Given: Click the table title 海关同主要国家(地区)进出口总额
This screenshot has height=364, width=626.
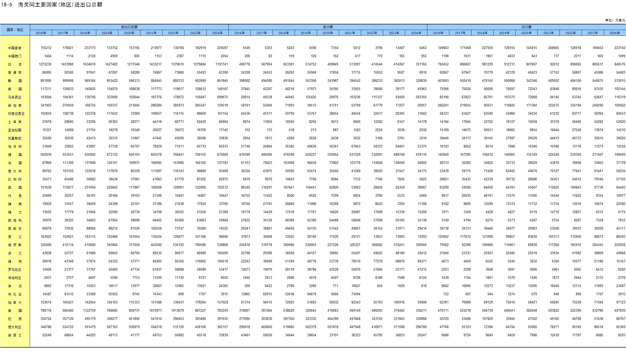Looking at the screenshot, I should [60, 5].
